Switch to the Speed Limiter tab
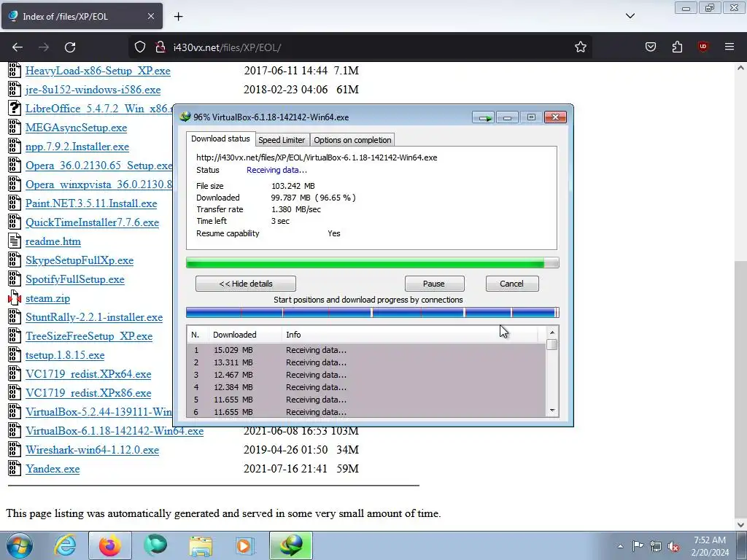 (282, 140)
